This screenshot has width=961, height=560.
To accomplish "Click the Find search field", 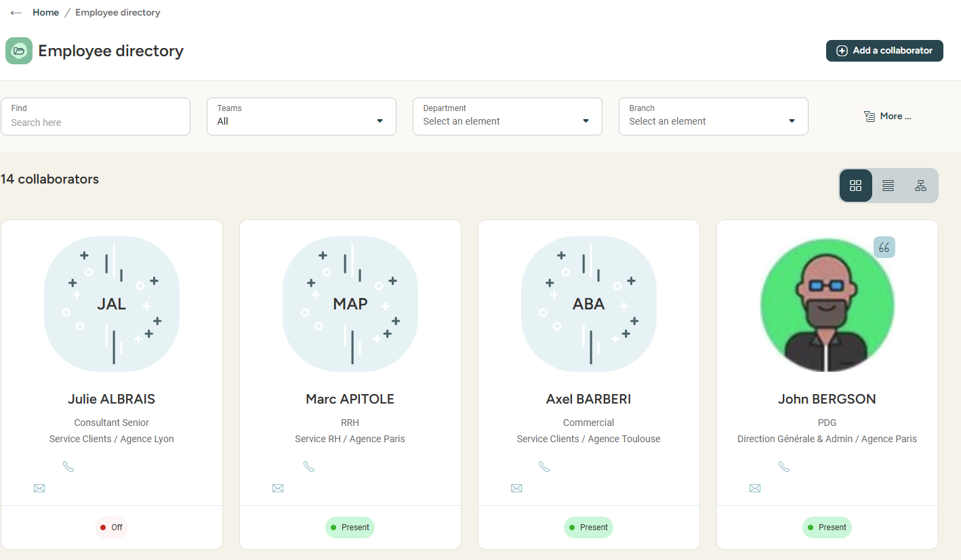I will click(96, 116).
